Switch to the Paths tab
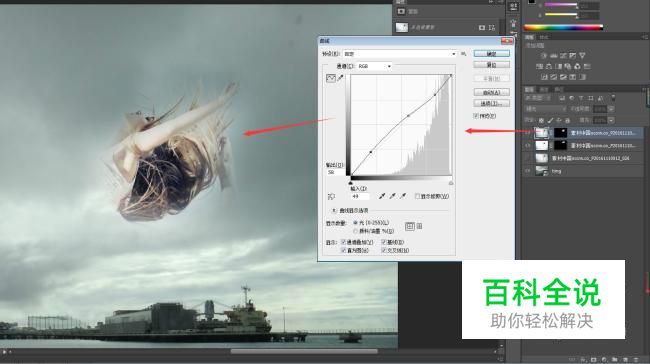 [558, 90]
